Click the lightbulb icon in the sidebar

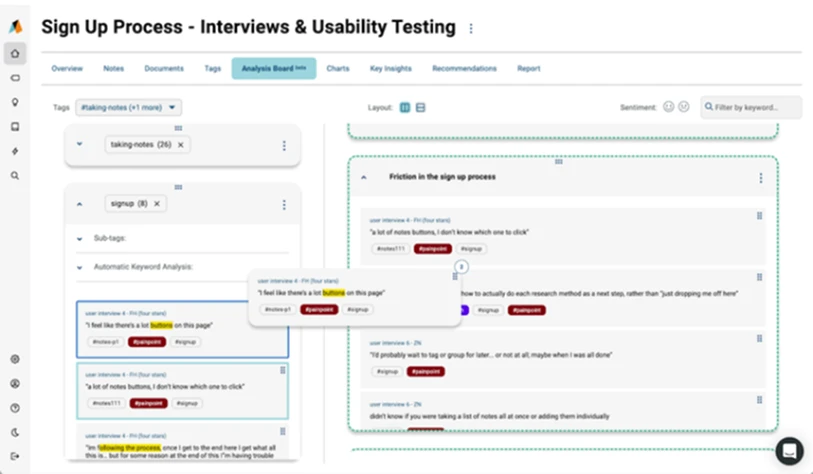pyautogui.click(x=15, y=102)
